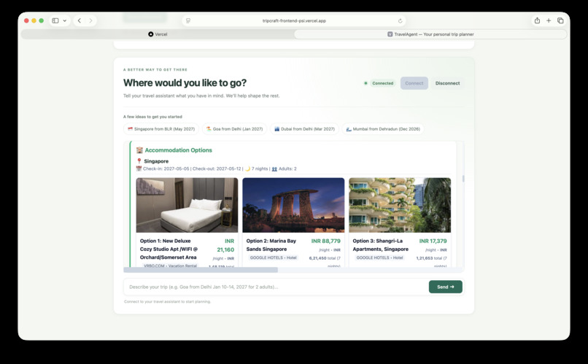The width and height of the screenshot is (588, 364).
Task: Click the Connected status badge
Action: coord(382,83)
